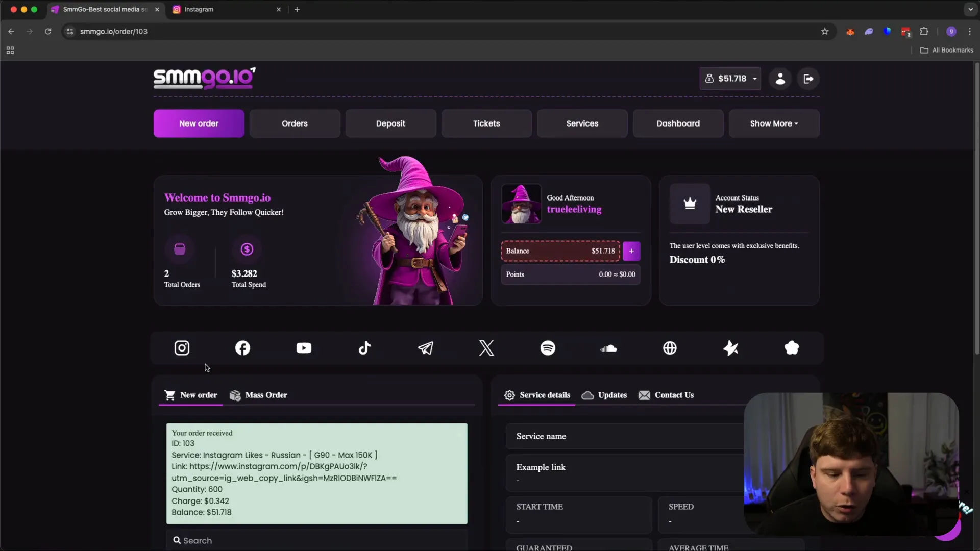The width and height of the screenshot is (980, 551).
Task: Click the Total Spend dollar icon
Action: (x=247, y=249)
